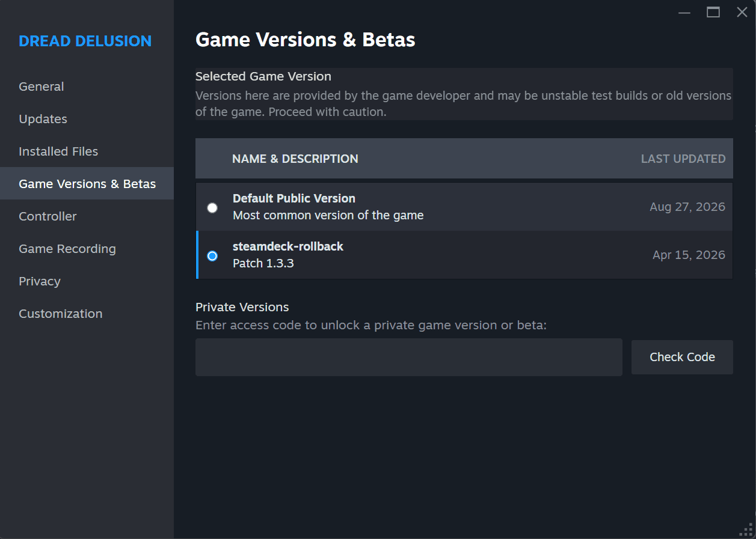756x539 pixels.
Task: Click the 'Aug 27, 2026' date
Action: (687, 207)
